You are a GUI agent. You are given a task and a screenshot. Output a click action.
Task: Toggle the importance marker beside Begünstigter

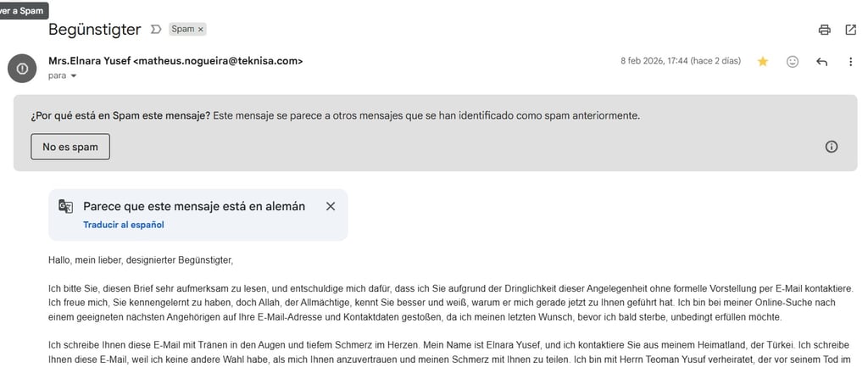click(155, 29)
